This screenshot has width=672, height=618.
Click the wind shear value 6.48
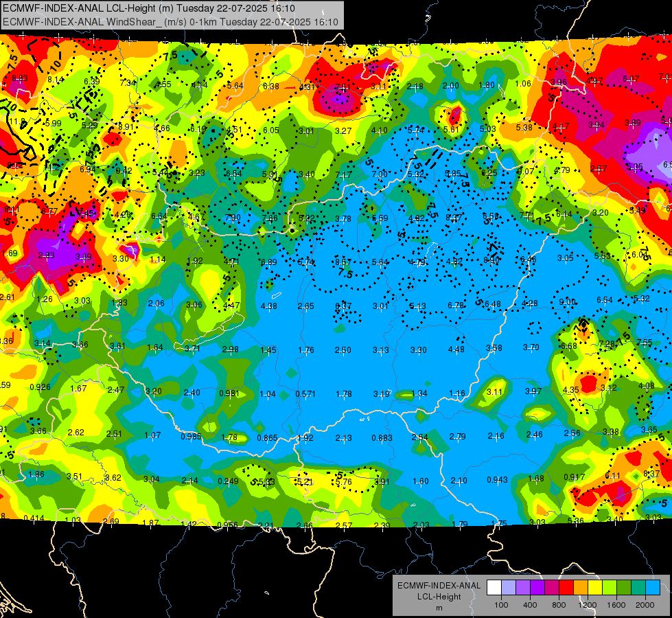tap(492, 304)
